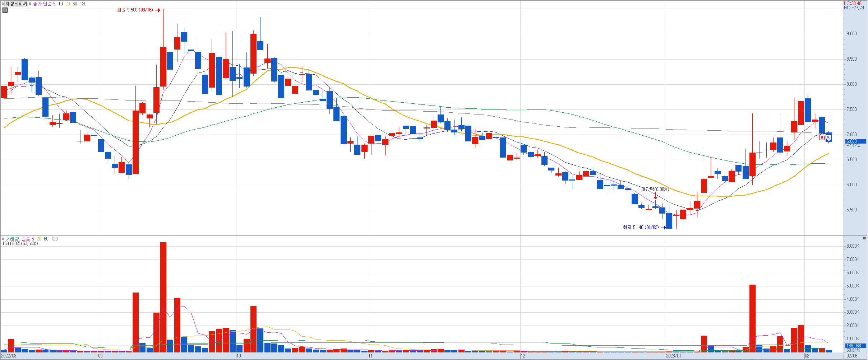Click the 168,063 volume tag on axis
Screen dimensions: 868x360
[855, 346]
